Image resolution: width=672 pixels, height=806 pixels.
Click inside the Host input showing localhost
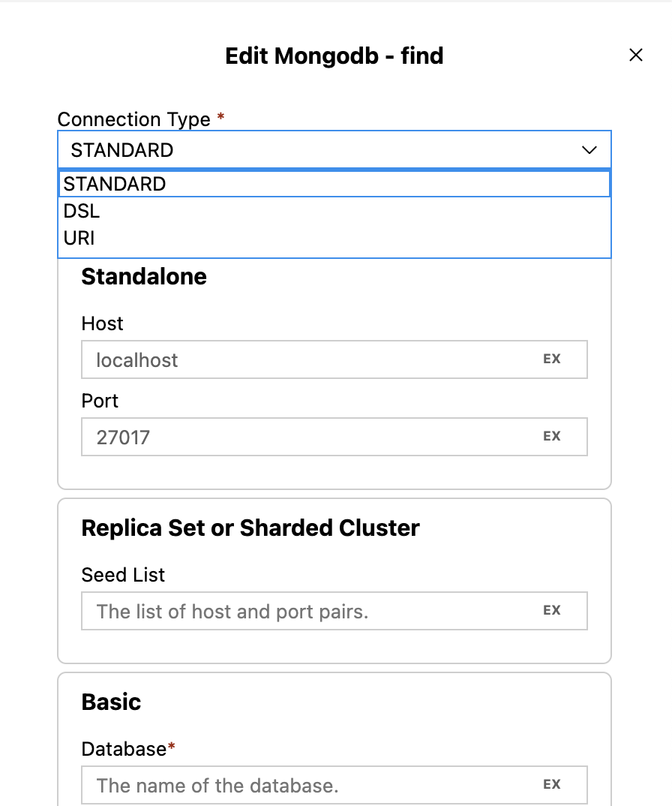coord(300,359)
